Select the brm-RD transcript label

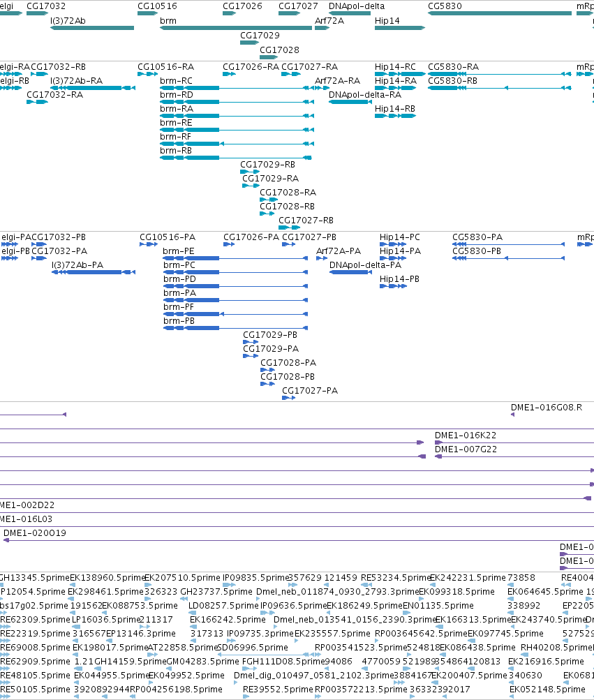pos(177,95)
